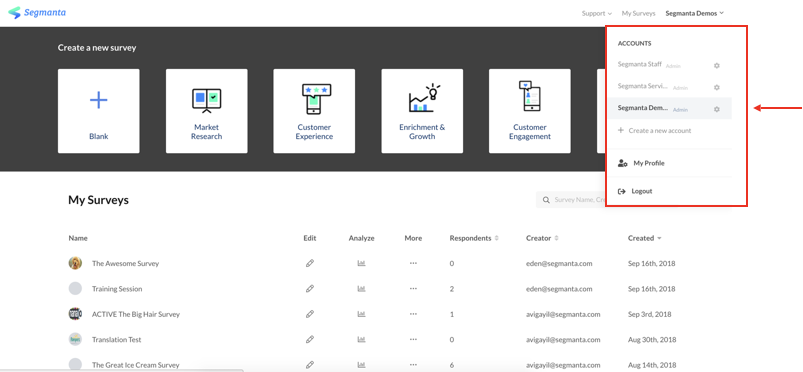Image resolution: width=803 pixels, height=372 pixels.
Task: Open settings gear for Segmanta Staff account
Action: coord(716,66)
